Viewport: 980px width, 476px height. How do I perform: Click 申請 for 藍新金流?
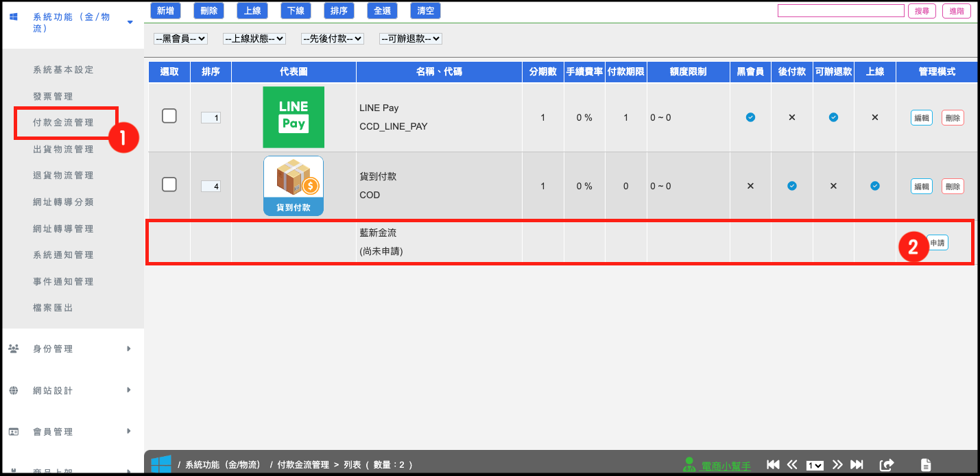click(937, 243)
